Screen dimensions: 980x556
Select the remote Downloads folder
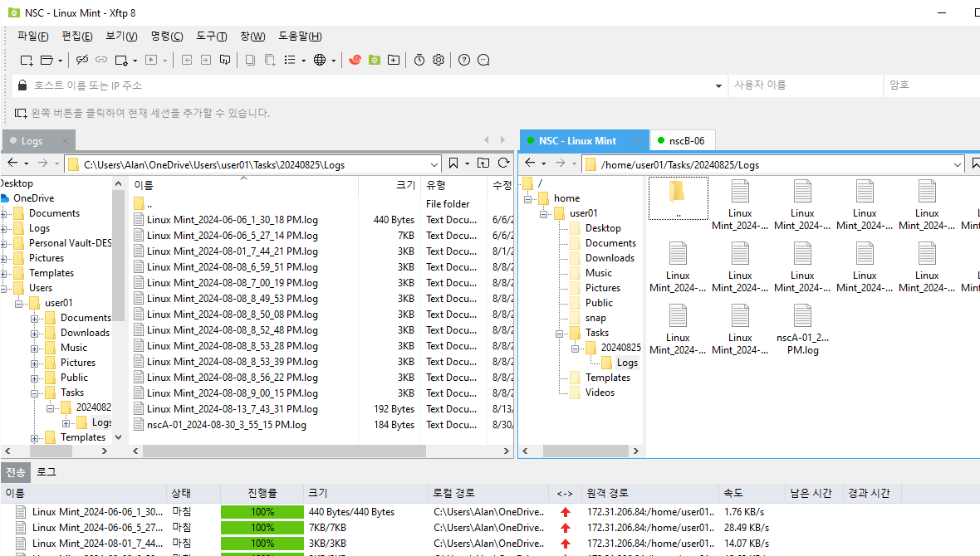click(x=610, y=258)
